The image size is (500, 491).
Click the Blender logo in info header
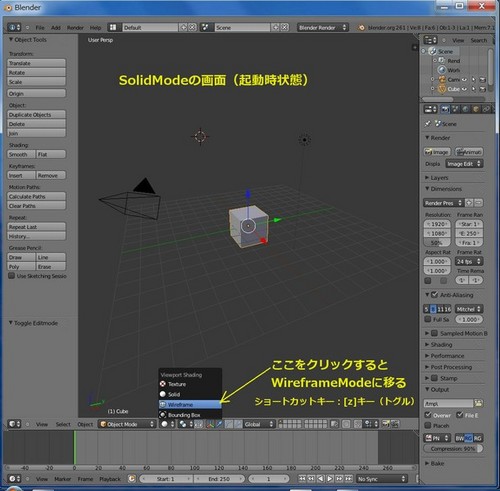361,28
